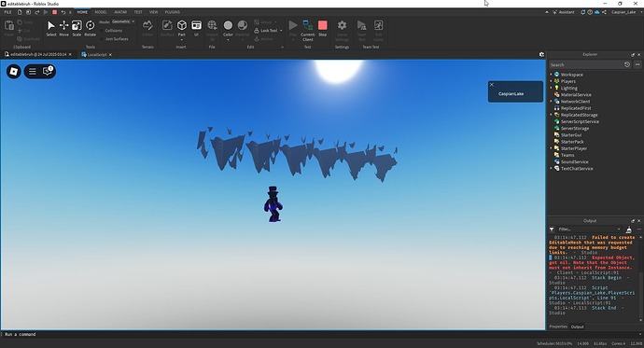The image size is (644, 348).
Task: Stop the running playtest
Action: (x=322, y=28)
